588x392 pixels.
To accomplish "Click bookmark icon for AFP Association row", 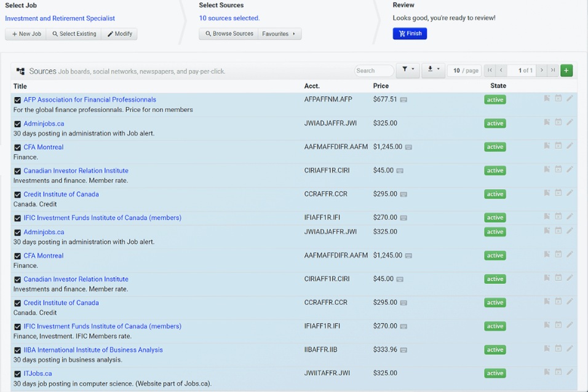I will (x=547, y=98).
